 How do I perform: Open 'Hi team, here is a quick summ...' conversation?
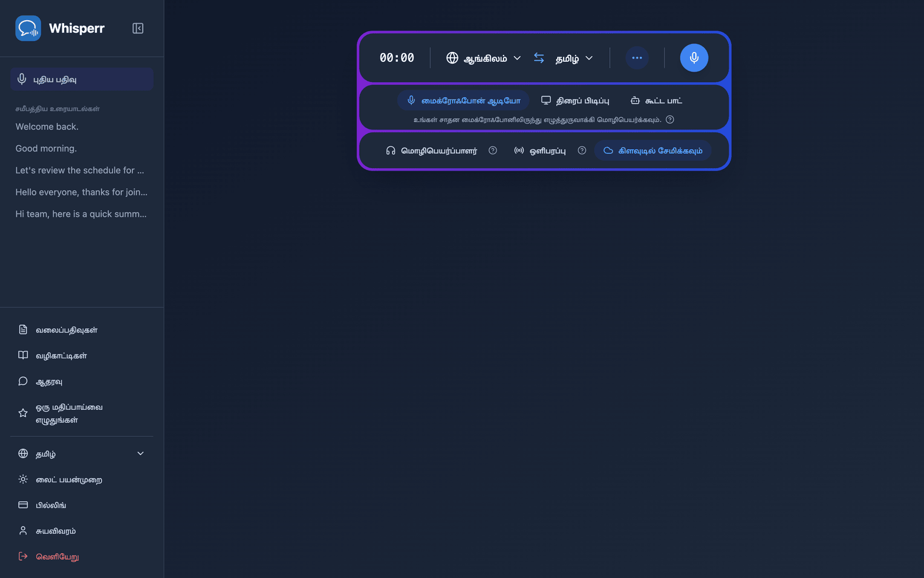[81, 214]
